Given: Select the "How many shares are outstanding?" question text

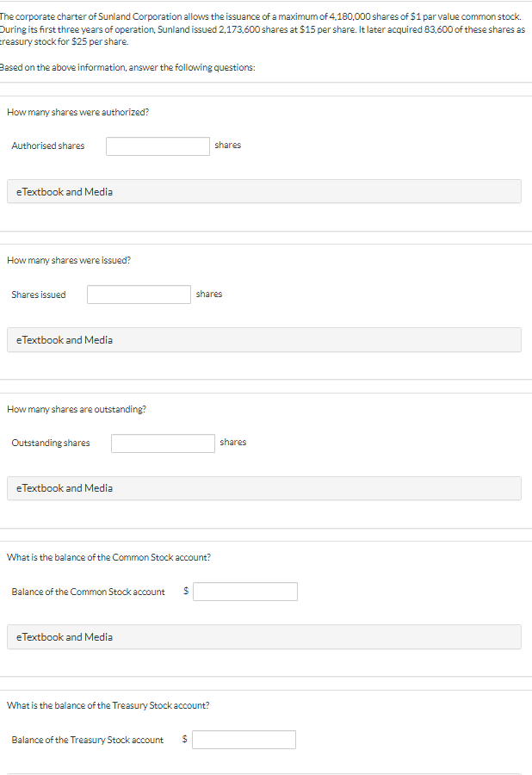Looking at the screenshot, I should 76,409.
